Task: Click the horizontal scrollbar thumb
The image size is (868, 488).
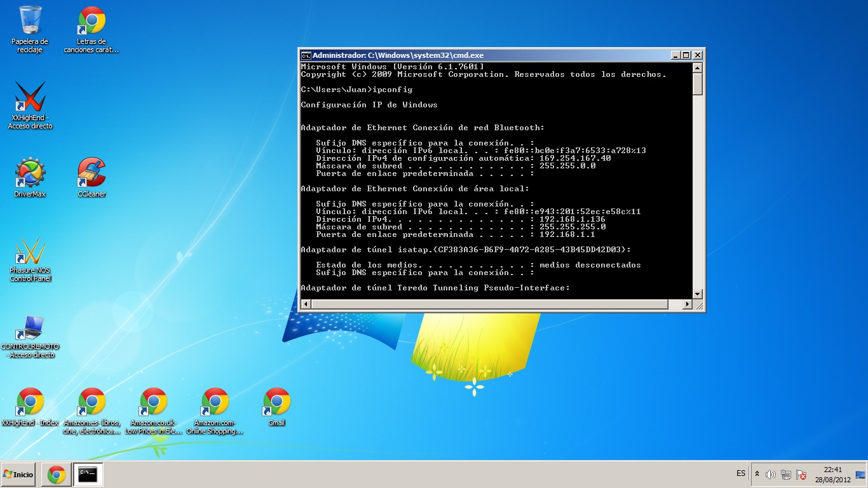Action: pyautogui.click(x=489, y=304)
